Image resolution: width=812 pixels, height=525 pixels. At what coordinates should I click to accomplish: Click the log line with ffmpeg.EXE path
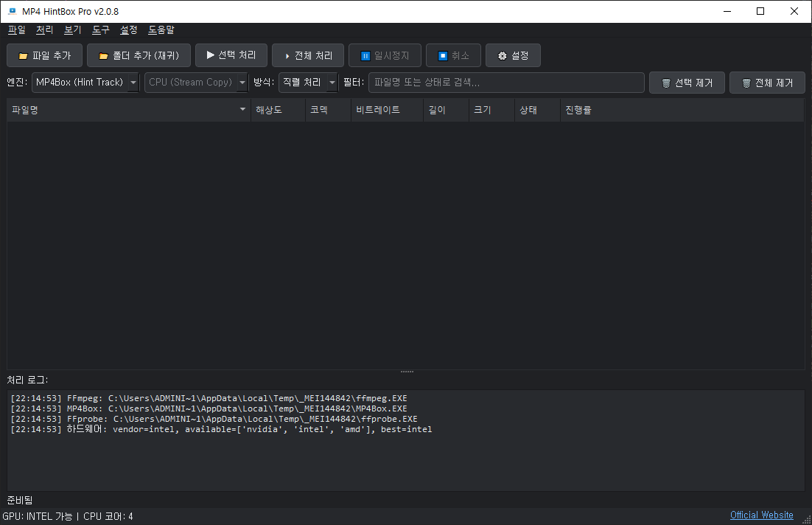pos(209,399)
